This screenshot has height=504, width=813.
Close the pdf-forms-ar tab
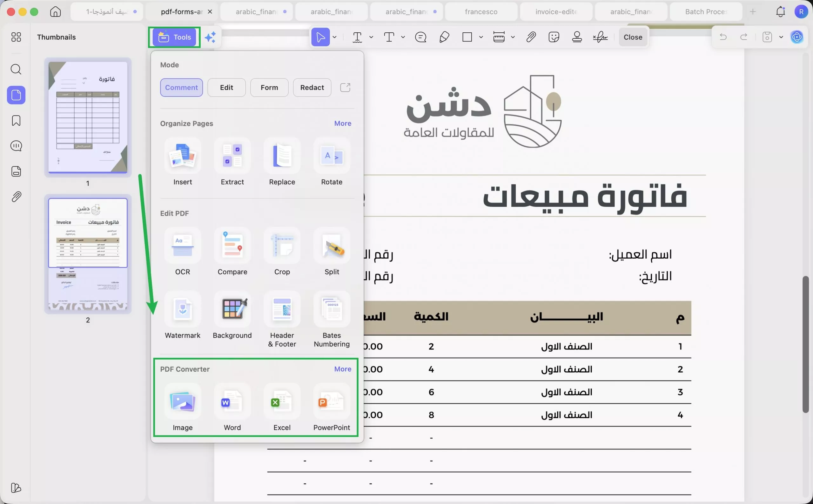click(210, 12)
